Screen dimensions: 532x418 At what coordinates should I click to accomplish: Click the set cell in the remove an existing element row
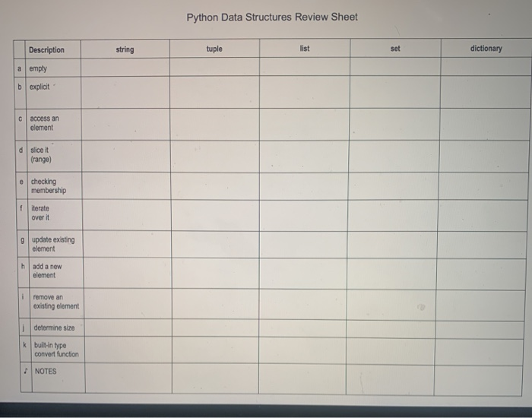click(x=391, y=305)
